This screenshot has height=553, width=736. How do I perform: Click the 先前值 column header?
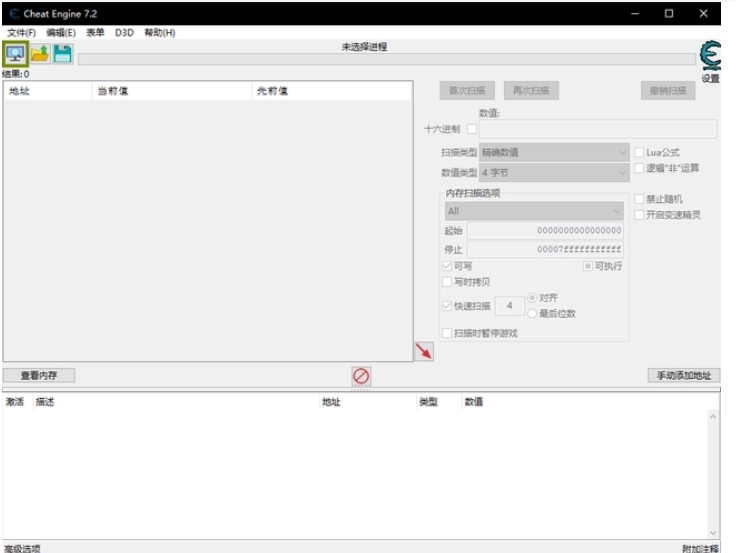[x=332, y=91]
